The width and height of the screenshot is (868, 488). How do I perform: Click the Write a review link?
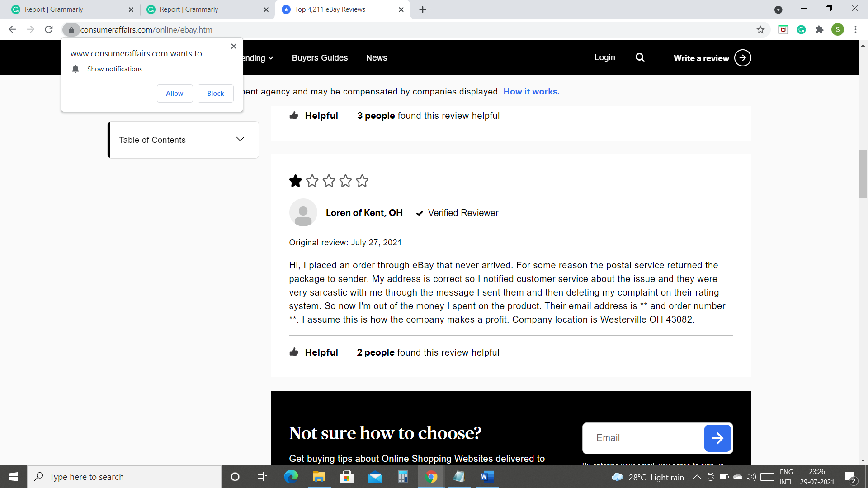(701, 58)
